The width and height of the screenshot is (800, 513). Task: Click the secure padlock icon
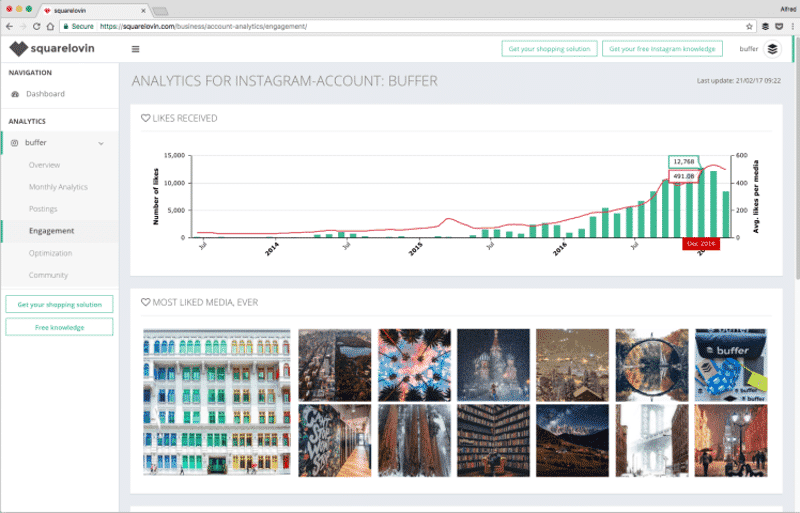click(x=66, y=27)
